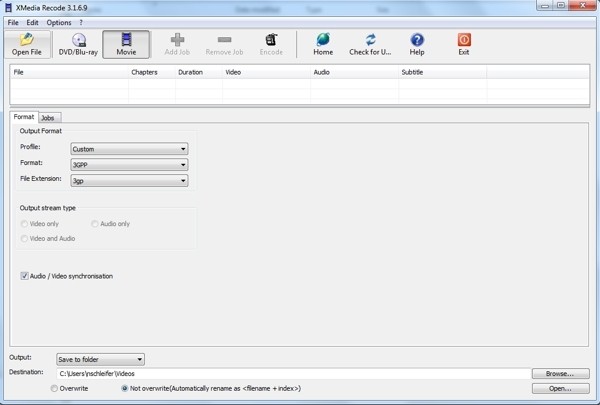This screenshot has width=600, height=405.
Task: Open Help from the toolbar
Action: click(417, 44)
